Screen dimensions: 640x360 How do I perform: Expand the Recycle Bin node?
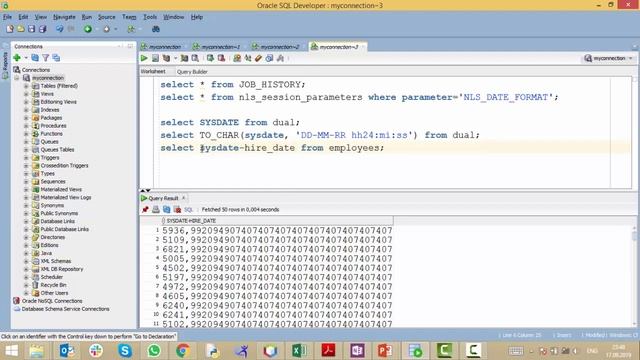pos(26,285)
